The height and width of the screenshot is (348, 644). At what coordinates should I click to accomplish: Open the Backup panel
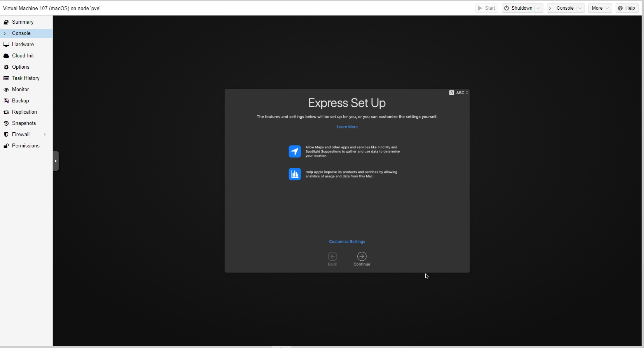(20, 101)
